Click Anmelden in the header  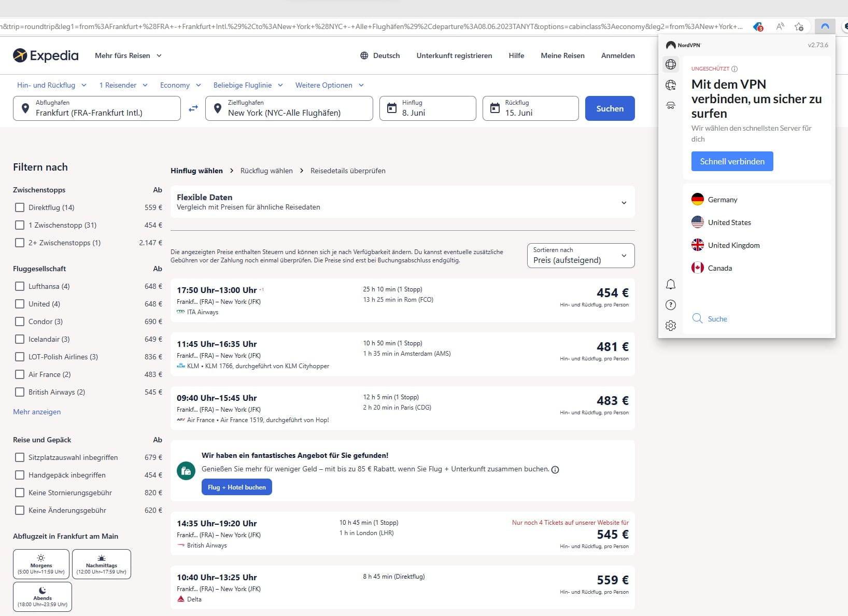(x=618, y=55)
